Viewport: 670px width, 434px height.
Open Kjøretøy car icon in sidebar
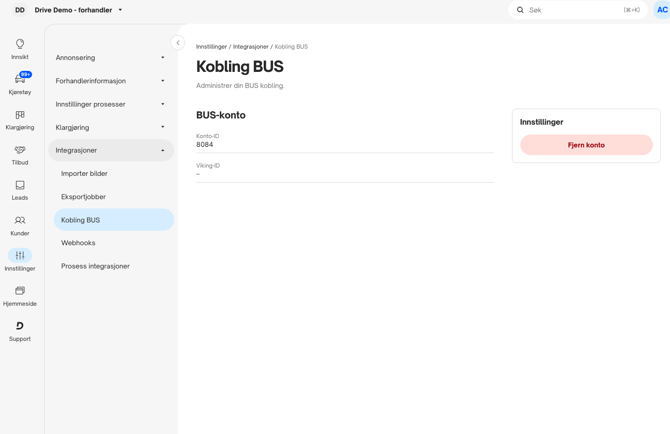click(19, 79)
